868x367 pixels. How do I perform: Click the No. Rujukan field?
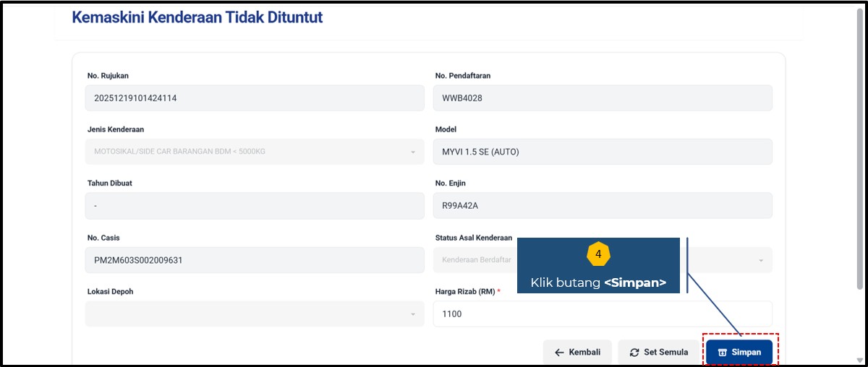(254, 98)
